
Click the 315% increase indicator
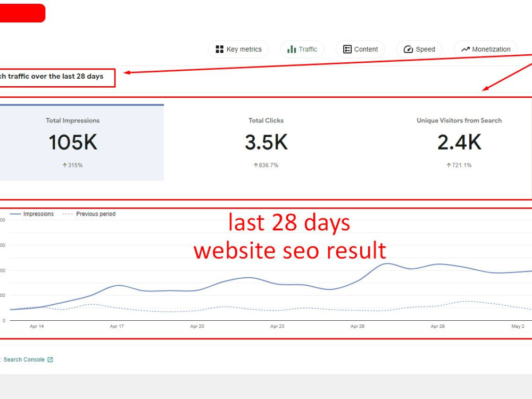[x=72, y=165]
